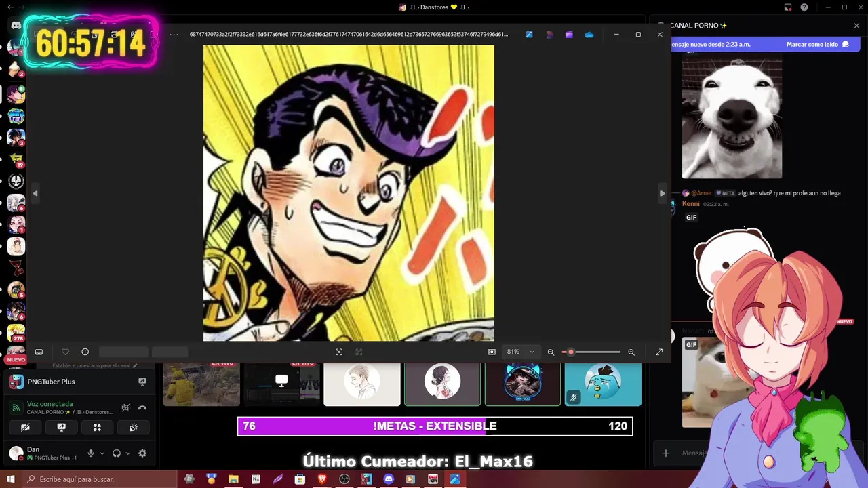Viewport: 868px width, 488px height.
Task: Click the message attachment plus button
Action: [x=666, y=453]
